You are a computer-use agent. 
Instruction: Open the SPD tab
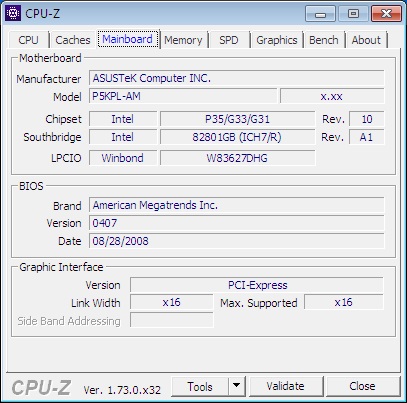[229, 40]
